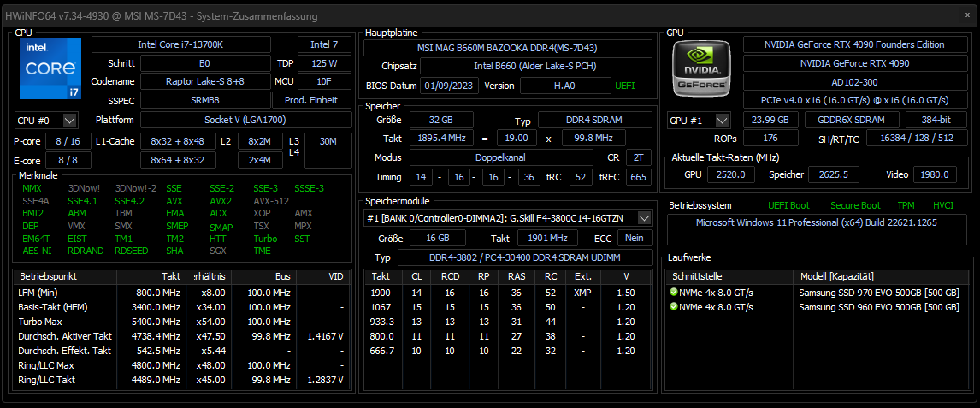Click the HTT feature flag
Viewport: 980px width, 408px height.
[x=218, y=238]
